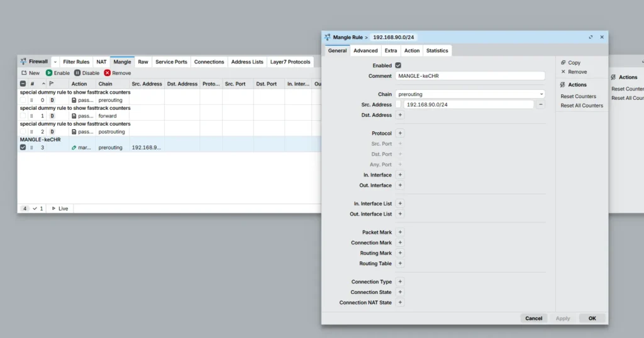Toggle the Src. Address invert checkbox

point(398,104)
